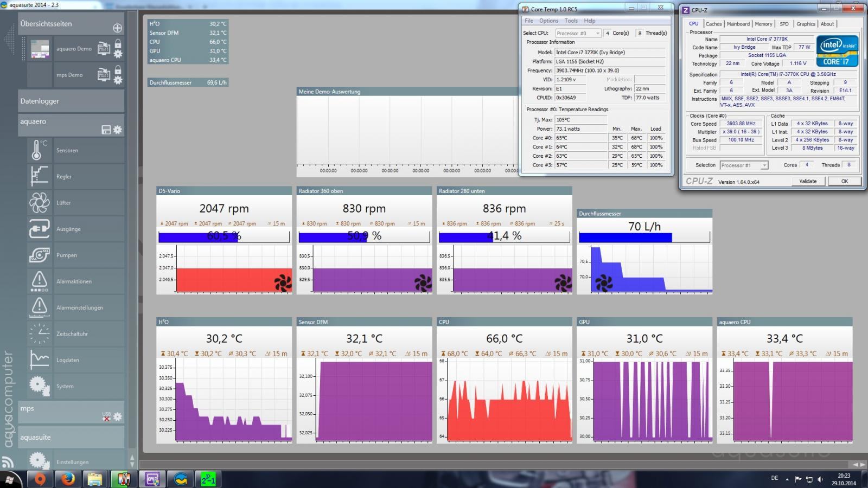The width and height of the screenshot is (868, 488).
Task: Open the Ausgänge plug icon
Action: click(x=39, y=229)
